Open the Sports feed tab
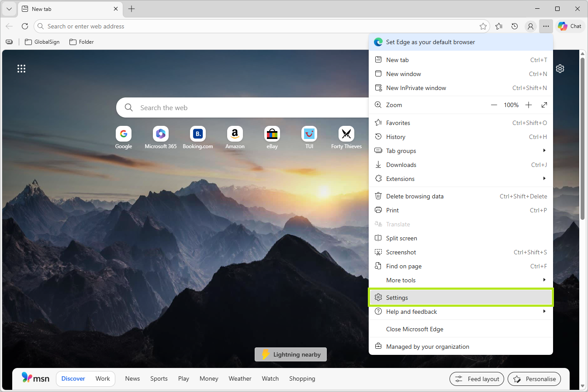Viewport: 588px width, 392px height. [159, 378]
